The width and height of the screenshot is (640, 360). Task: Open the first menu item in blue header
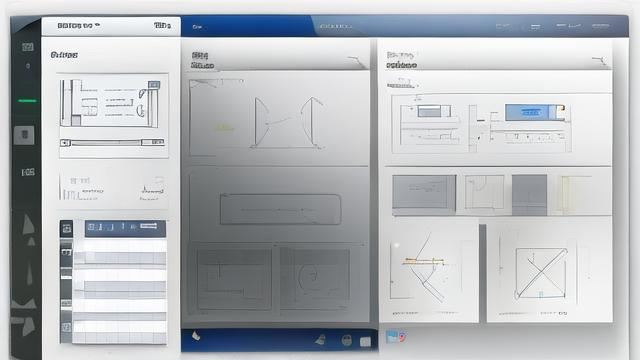197,27
